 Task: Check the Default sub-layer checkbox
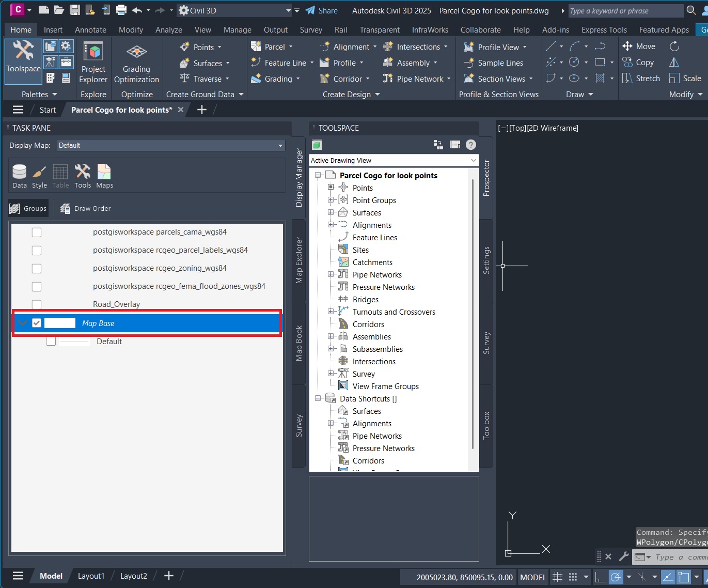(51, 341)
